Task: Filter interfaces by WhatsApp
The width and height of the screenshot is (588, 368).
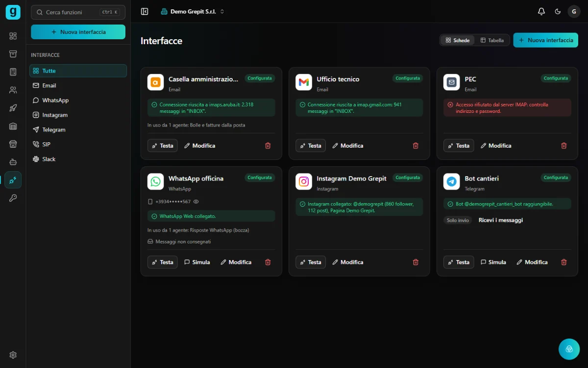Action: pos(78,100)
